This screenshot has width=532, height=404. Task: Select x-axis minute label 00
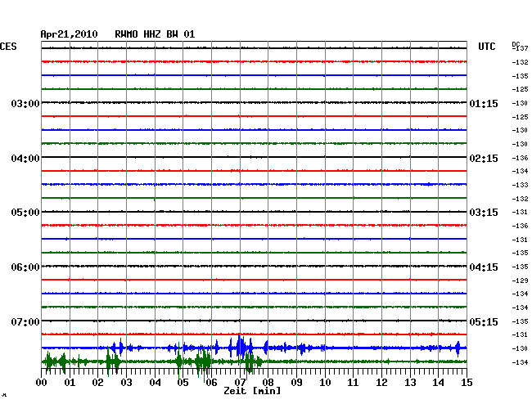click(42, 382)
